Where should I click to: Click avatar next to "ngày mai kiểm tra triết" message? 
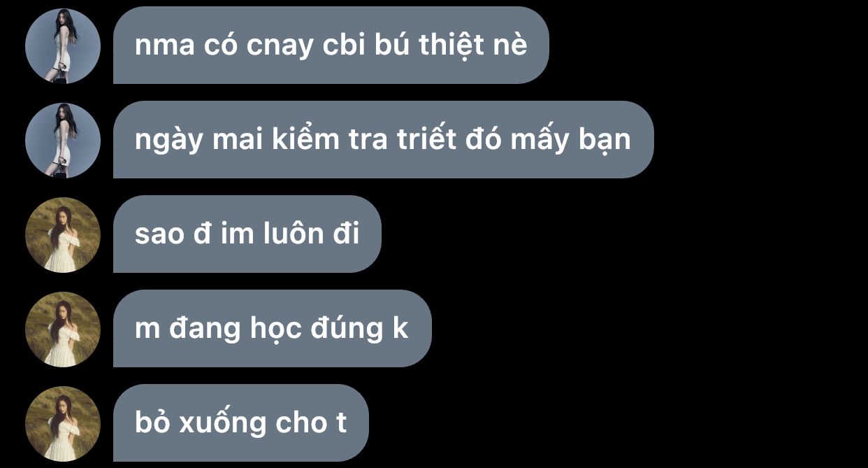[63, 140]
